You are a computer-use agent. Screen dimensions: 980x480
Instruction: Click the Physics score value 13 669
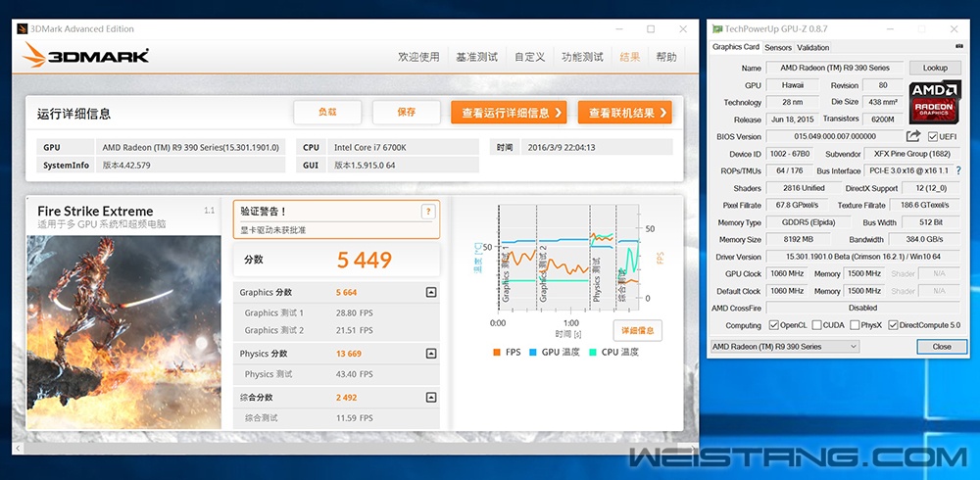point(349,354)
